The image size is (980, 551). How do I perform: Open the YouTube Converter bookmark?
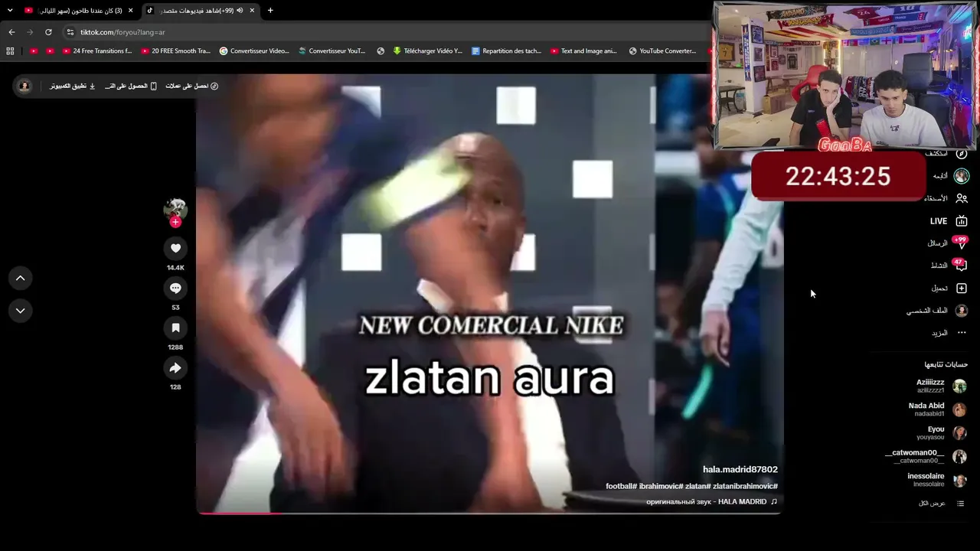(x=662, y=51)
